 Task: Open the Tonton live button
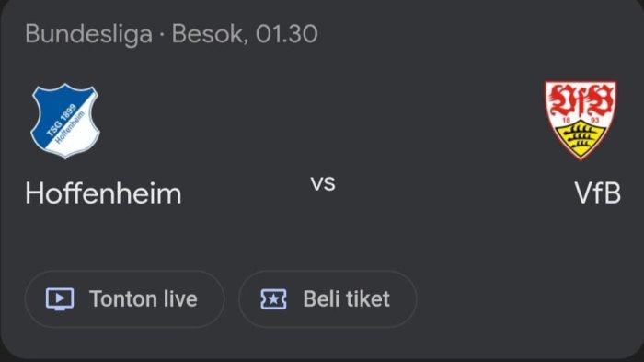[x=124, y=299]
